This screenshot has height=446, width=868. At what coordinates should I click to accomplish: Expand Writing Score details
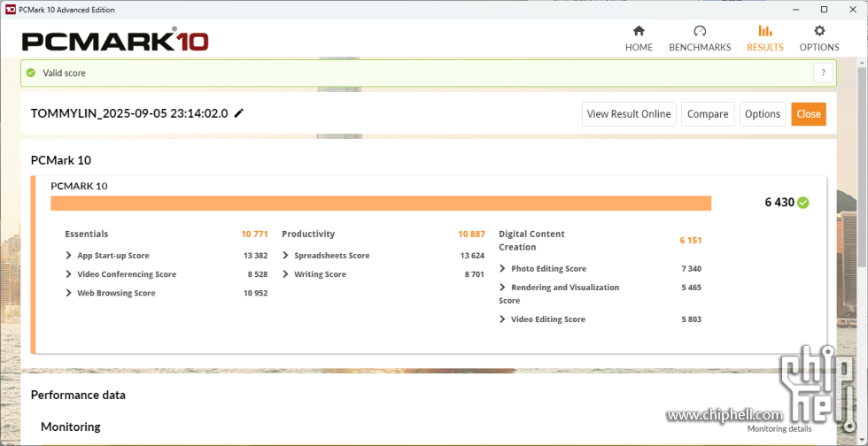coord(285,274)
